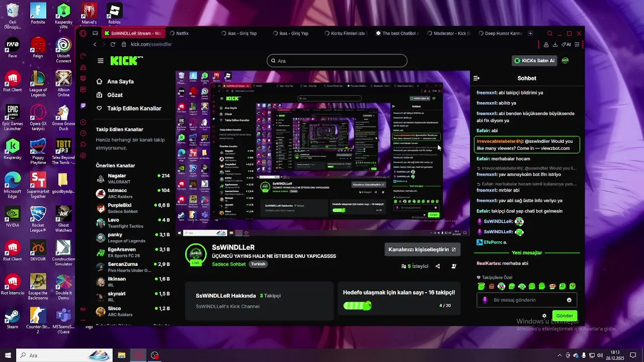Open Roblox desktop shortcut
The height and width of the screenshot is (362, 644).
[x=114, y=14]
